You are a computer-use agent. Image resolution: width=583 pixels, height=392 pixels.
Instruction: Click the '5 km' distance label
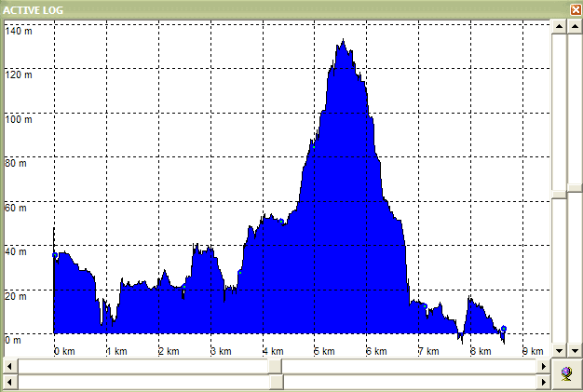click(x=324, y=352)
